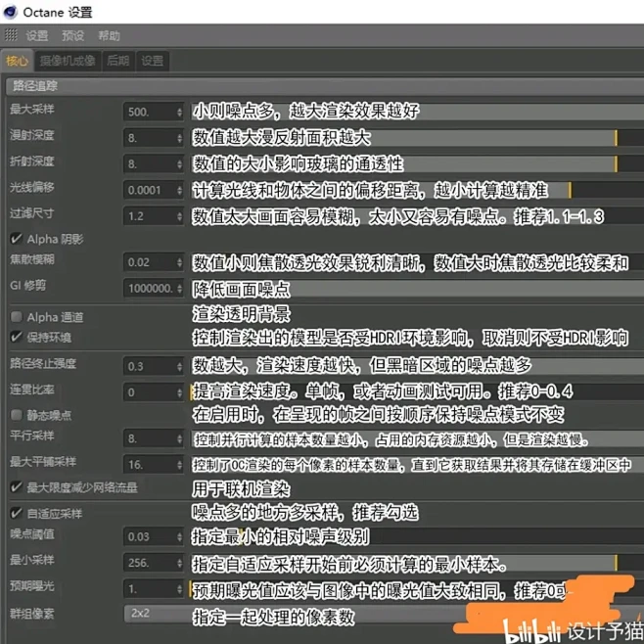The width and height of the screenshot is (644, 644).
Task: Click the spinner arrows on 路径终止强度 field
Action: click(178, 367)
